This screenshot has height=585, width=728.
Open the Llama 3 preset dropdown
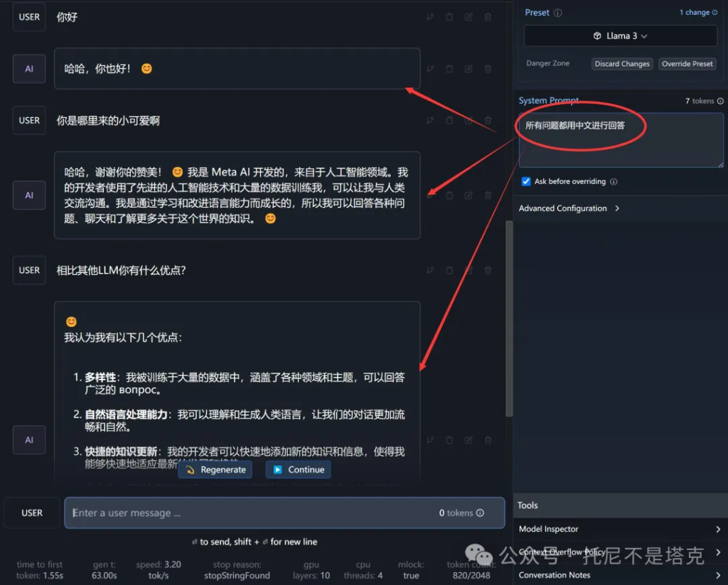tap(620, 36)
